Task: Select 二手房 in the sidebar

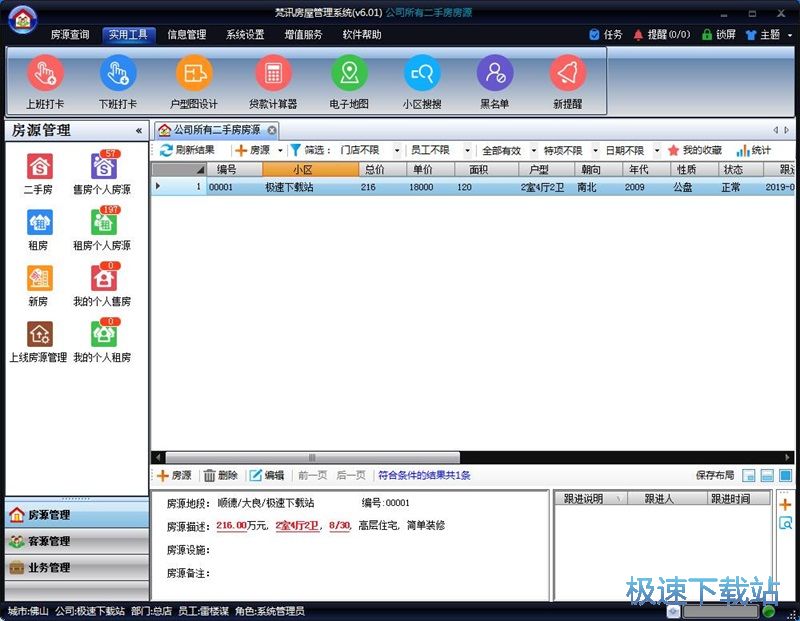Action: click(39, 172)
